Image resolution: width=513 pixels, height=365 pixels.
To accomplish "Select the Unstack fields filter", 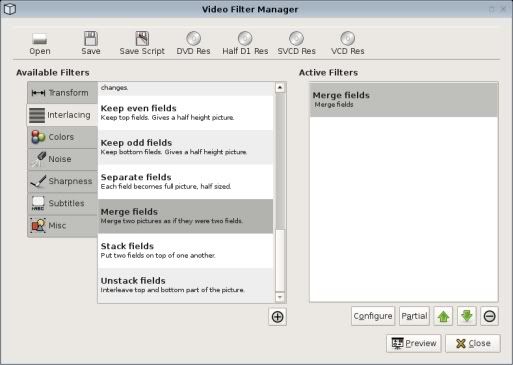I will click(x=186, y=285).
